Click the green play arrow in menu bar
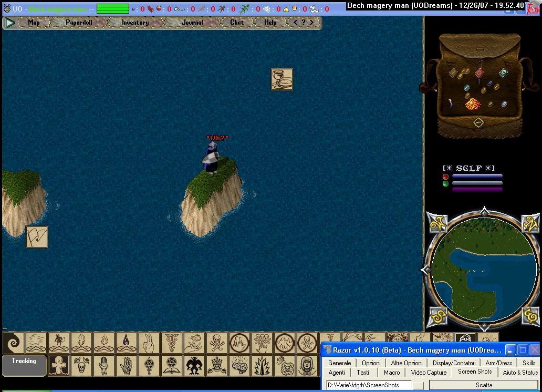 pyautogui.click(x=9, y=23)
